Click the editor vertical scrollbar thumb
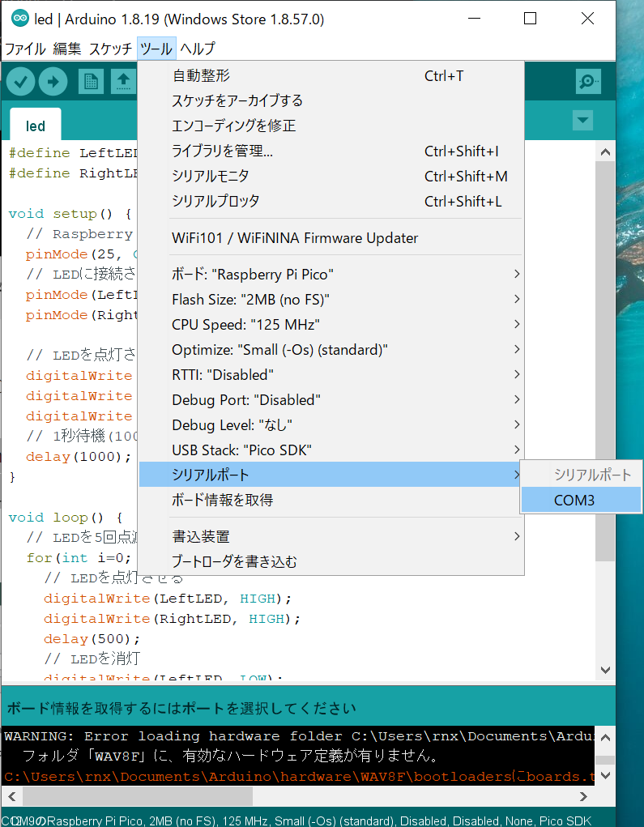 click(605, 362)
